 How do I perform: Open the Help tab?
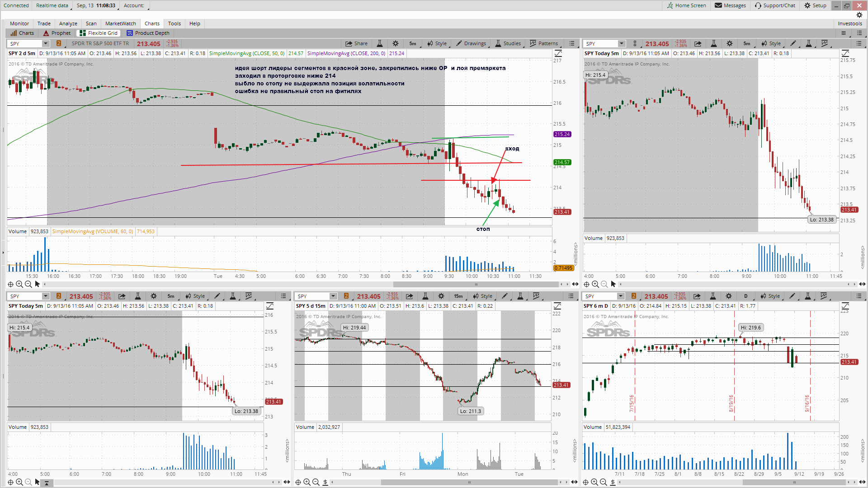pos(195,23)
